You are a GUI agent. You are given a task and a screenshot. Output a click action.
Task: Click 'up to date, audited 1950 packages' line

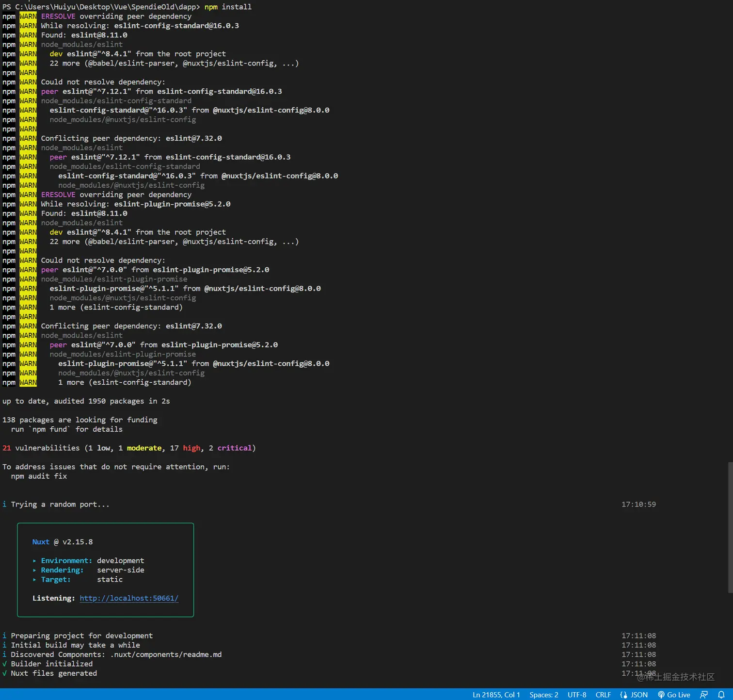86,401
